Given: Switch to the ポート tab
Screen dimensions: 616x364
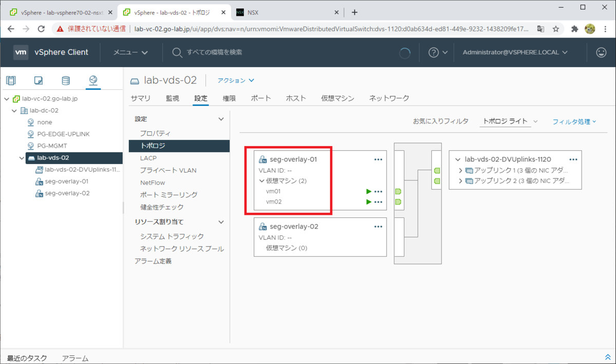Looking at the screenshot, I should click(261, 98).
